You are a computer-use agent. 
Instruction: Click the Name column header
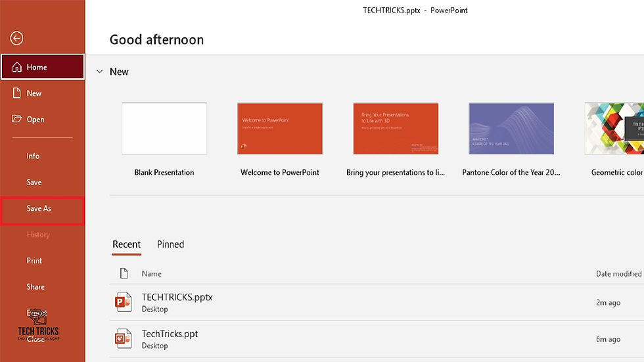(x=152, y=274)
